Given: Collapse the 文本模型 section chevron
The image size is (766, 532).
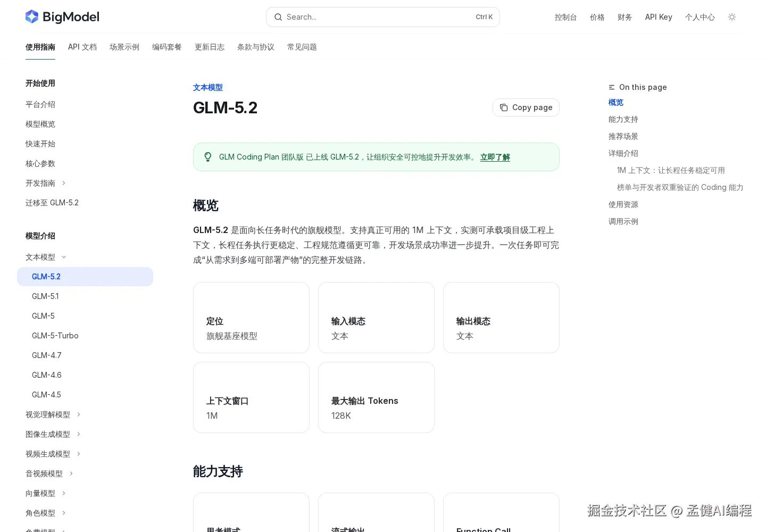Looking at the screenshot, I should [64, 257].
